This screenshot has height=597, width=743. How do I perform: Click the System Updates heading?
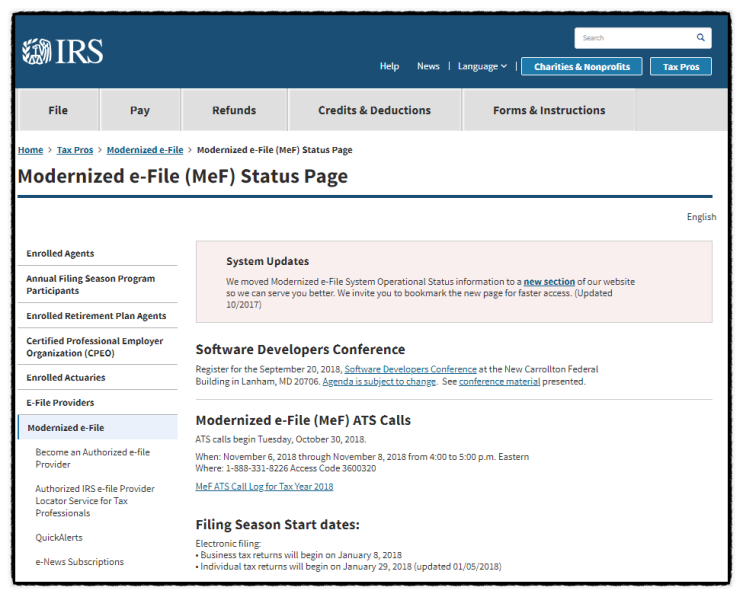(x=267, y=262)
